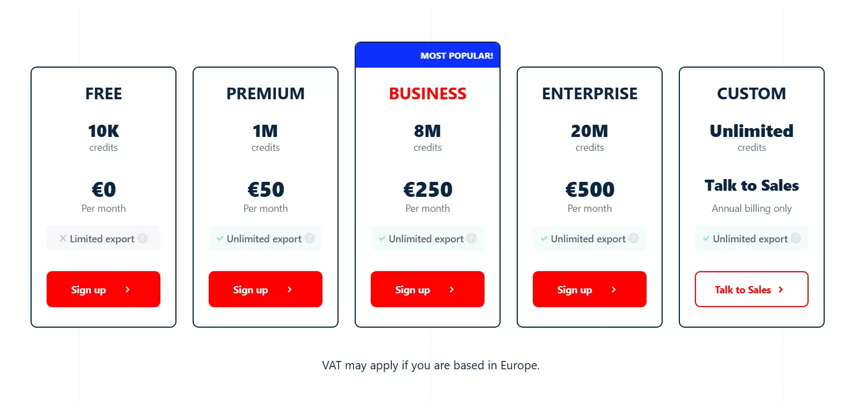Sign up for the Business plan
Viewport: 868px width, 402px height.
coord(427,289)
